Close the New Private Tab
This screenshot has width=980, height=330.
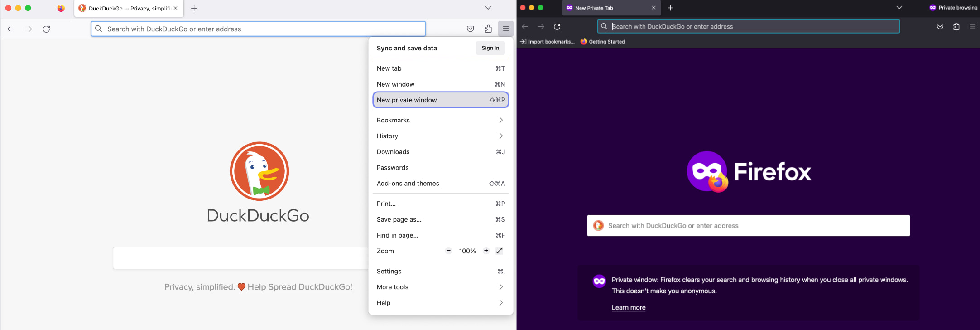pos(653,8)
